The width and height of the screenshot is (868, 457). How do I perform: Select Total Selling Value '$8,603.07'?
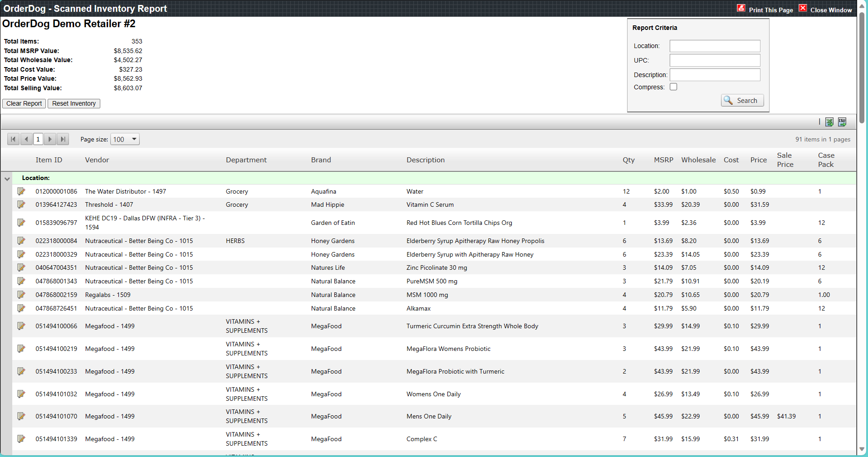(128, 88)
